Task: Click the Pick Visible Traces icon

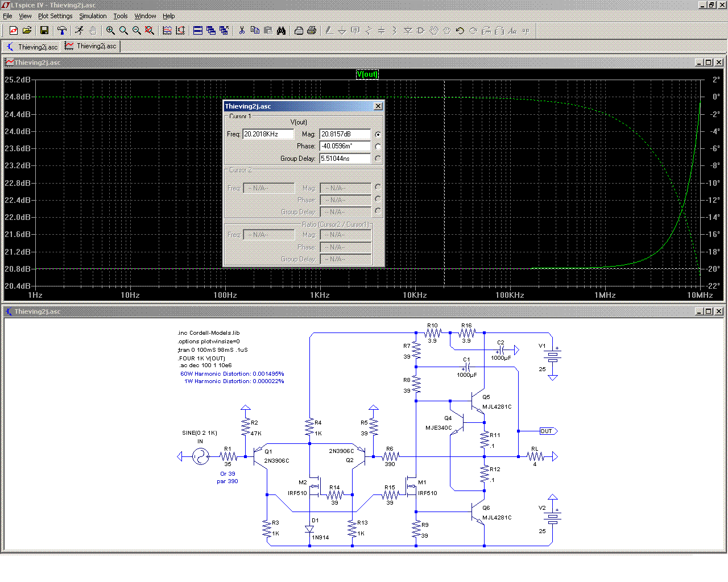Action: [180, 31]
